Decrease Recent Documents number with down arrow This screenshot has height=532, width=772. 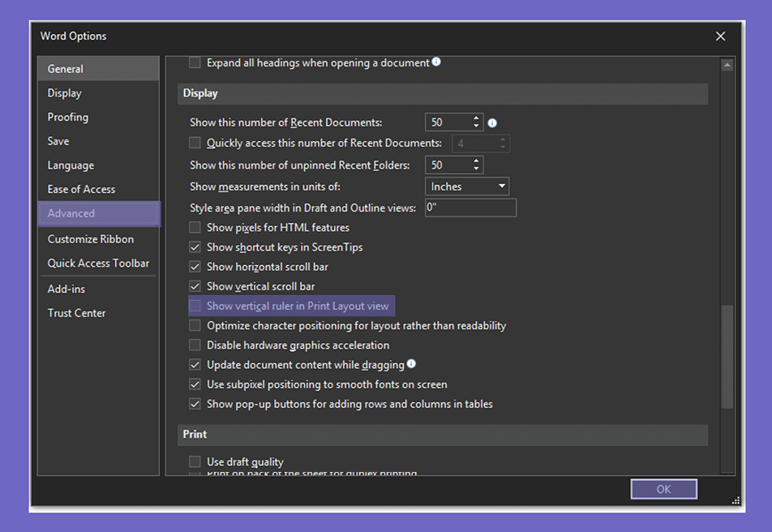coord(476,126)
